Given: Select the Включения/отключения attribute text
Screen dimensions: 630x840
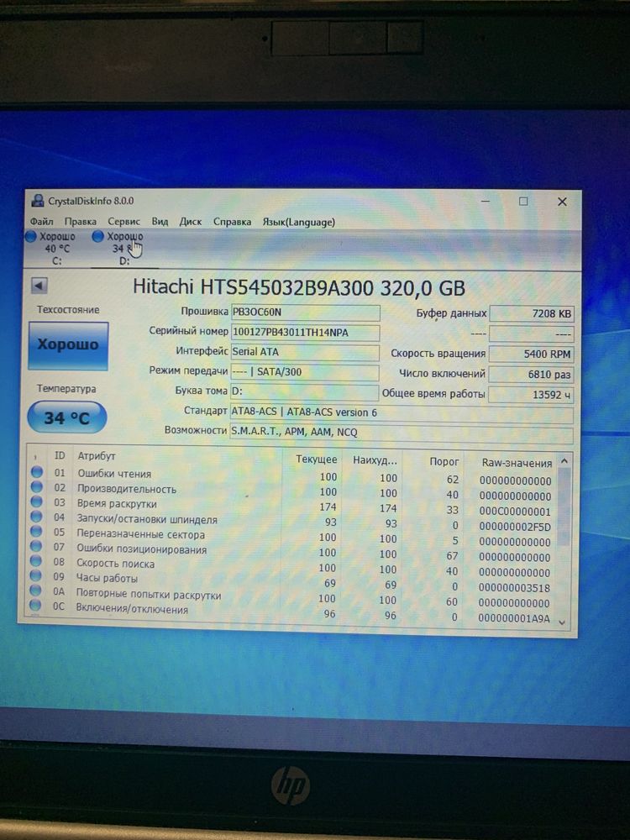Looking at the screenshot, I should point(132,608).
